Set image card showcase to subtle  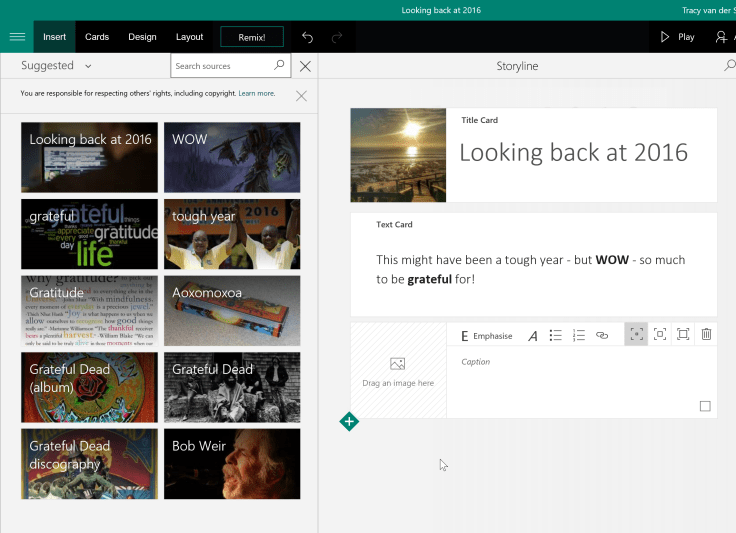pos(636,335)
